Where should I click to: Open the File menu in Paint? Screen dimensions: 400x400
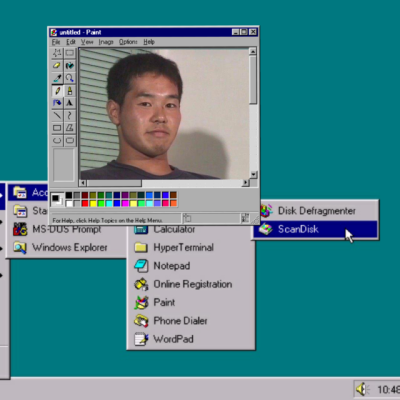(x=56, y=42)
